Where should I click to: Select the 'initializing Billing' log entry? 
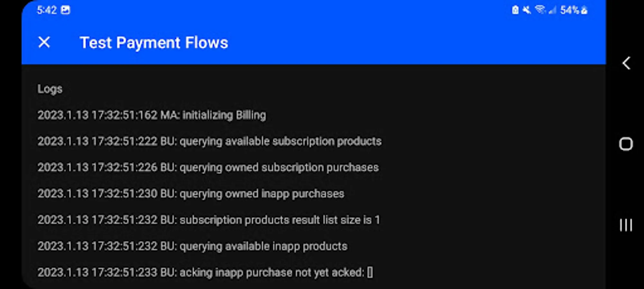[152, 115]
